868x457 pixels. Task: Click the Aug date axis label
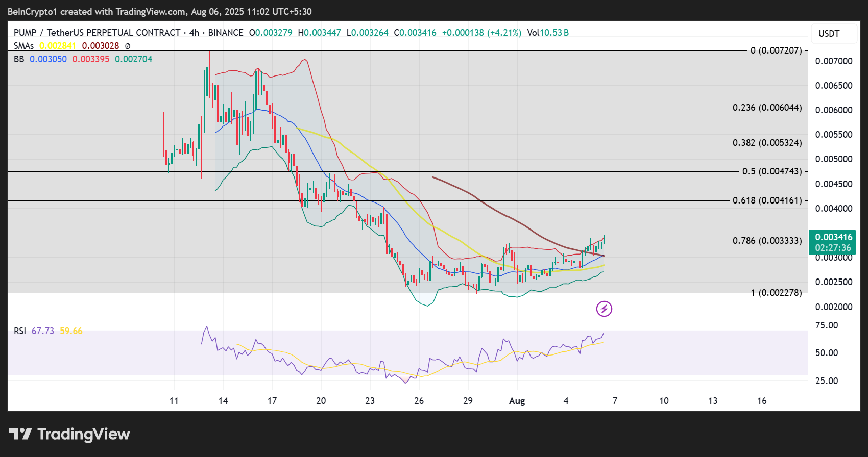click(x=517, y=401)
